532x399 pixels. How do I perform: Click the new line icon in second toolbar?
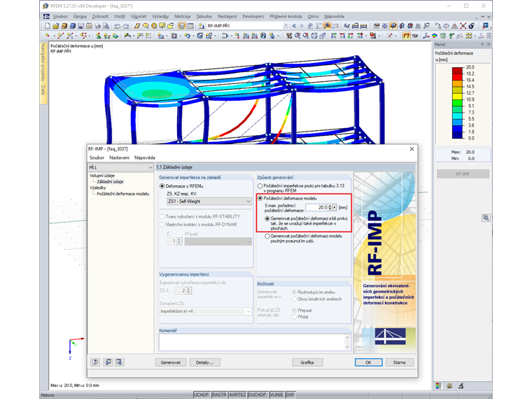tap(60, 36)
